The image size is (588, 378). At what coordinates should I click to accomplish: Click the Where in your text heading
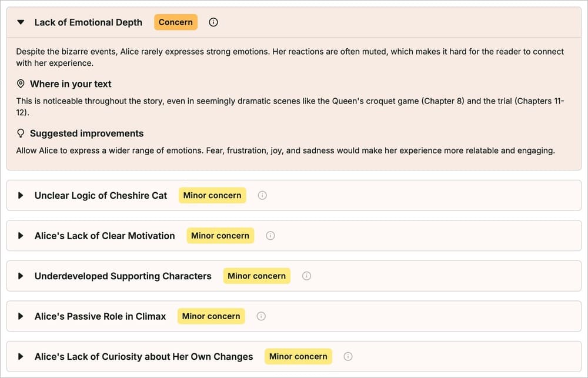[71, 84]
